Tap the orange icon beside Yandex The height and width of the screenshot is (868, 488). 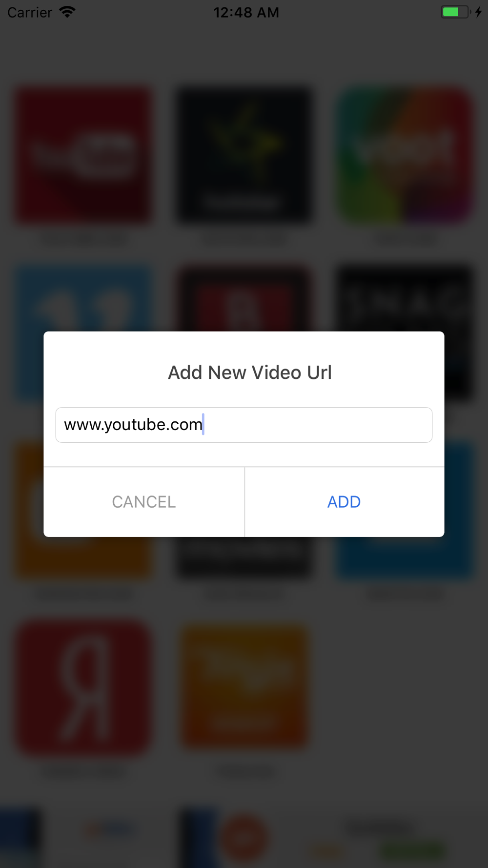pyautogui.click(x=244, y=687)
